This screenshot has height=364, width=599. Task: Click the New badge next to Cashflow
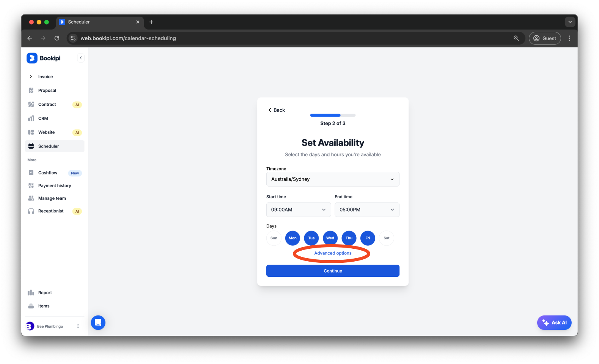point(75,173)
